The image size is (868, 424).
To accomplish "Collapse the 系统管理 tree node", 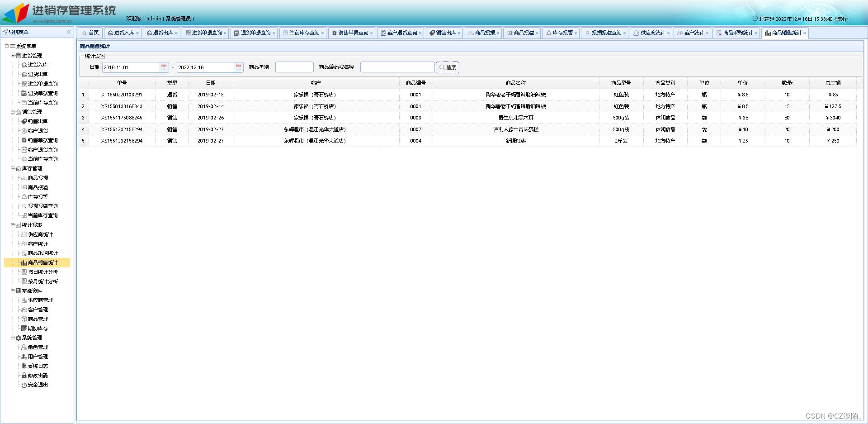I will click(x=13, y=338).
